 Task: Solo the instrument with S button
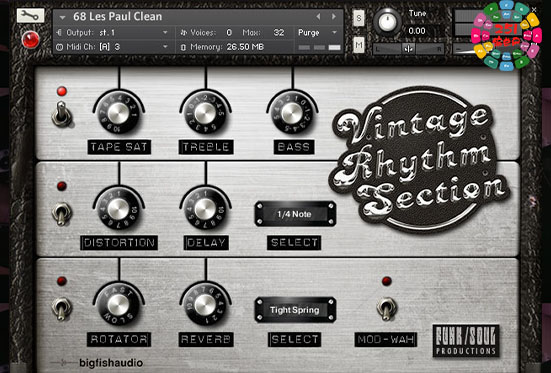click(359, 19)
